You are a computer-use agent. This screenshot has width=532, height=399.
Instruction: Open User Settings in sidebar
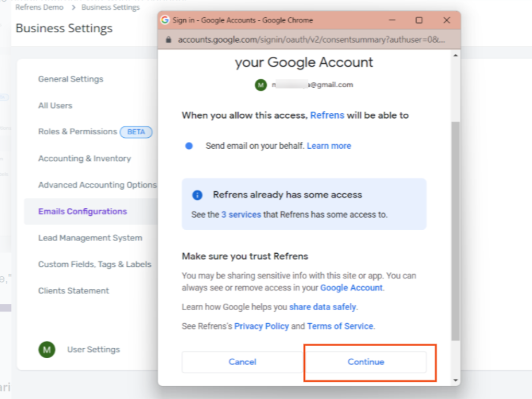click(x=94, y=350)
